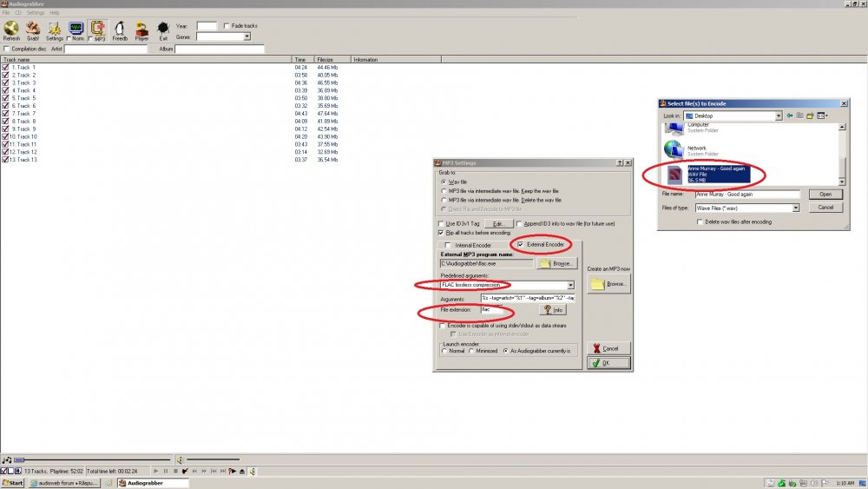Open Settings from the toolbar
868x489 pixels.
(x=54, y=30)
